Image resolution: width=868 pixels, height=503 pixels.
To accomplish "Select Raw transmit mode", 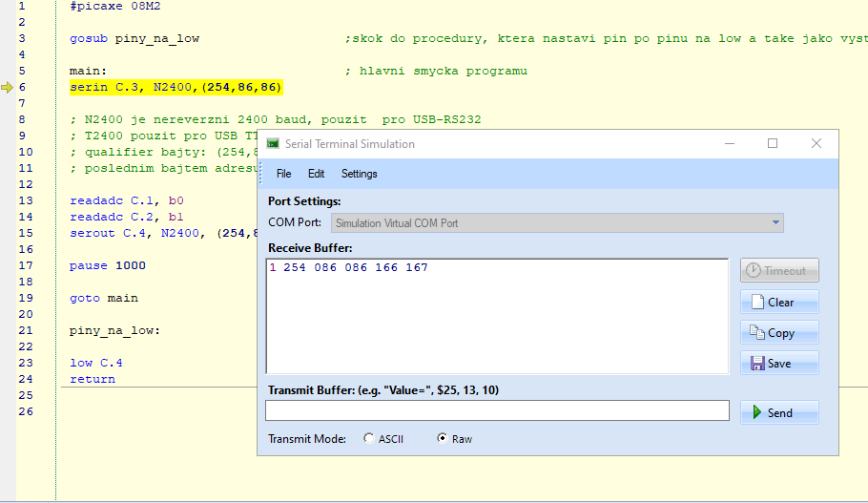I will click(x=442, y=439).
